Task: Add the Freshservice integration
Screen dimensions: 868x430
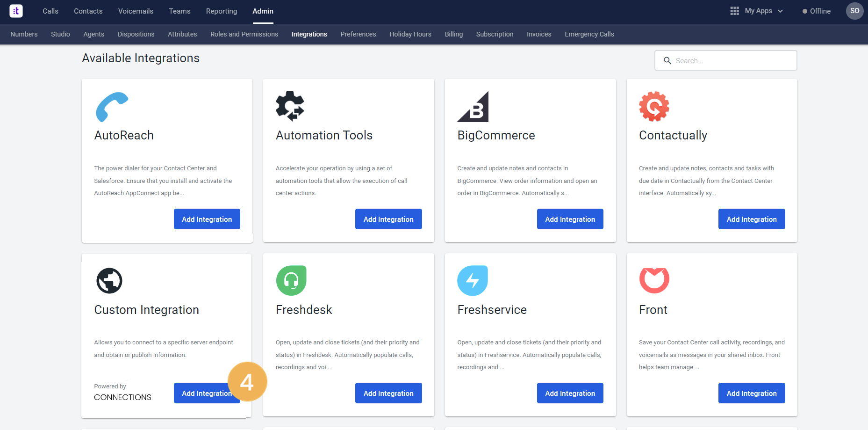Action: (x=570, y=393)
